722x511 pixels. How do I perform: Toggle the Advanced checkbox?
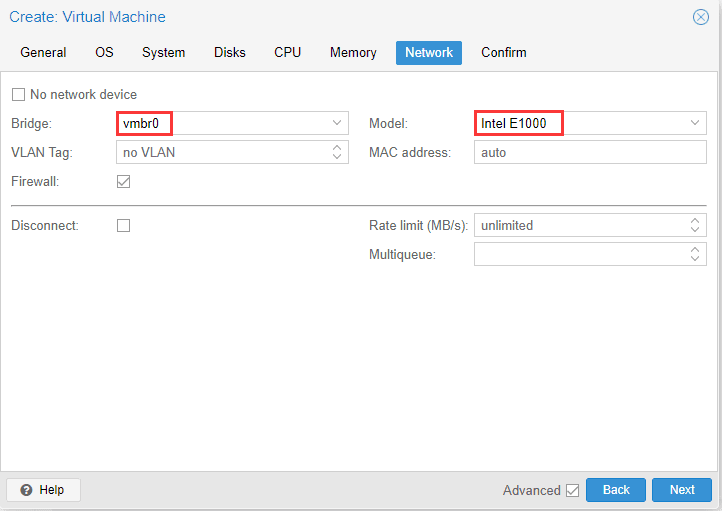(x=572, y=490)
